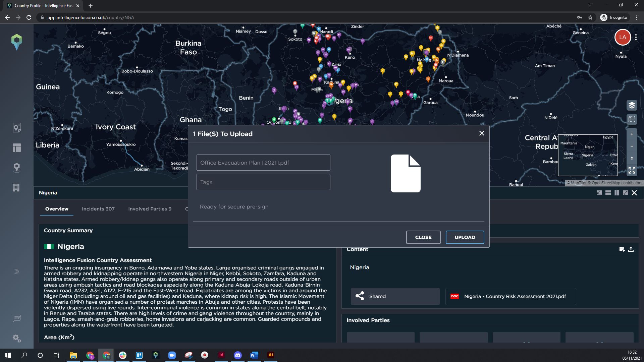Click the upload icon in Content panel
Screen dimensions: 644x362
(x=631, y=249)
